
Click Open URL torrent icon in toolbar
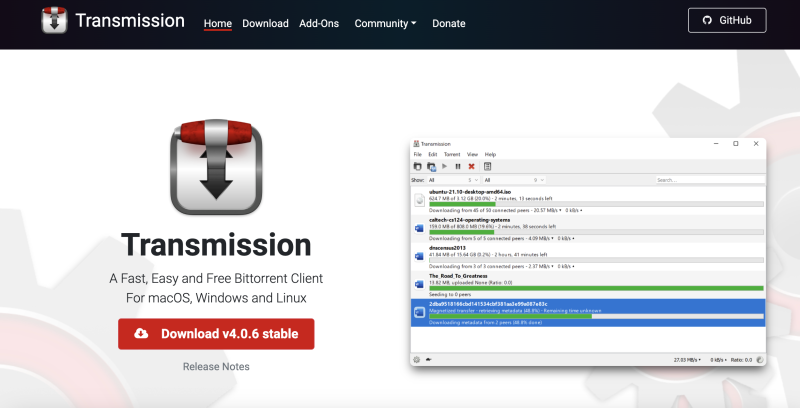click(432, 166)
